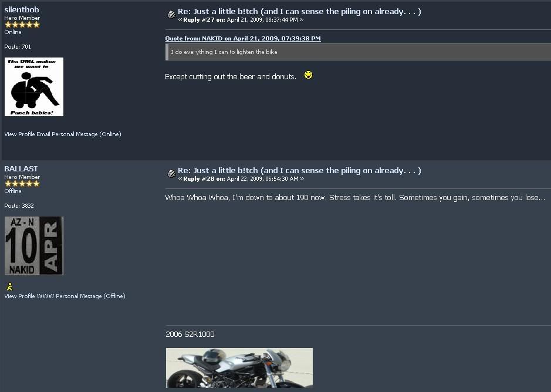Visit BALLAST's WWW website link
The image size is (551, 392).
coord(45,296)
